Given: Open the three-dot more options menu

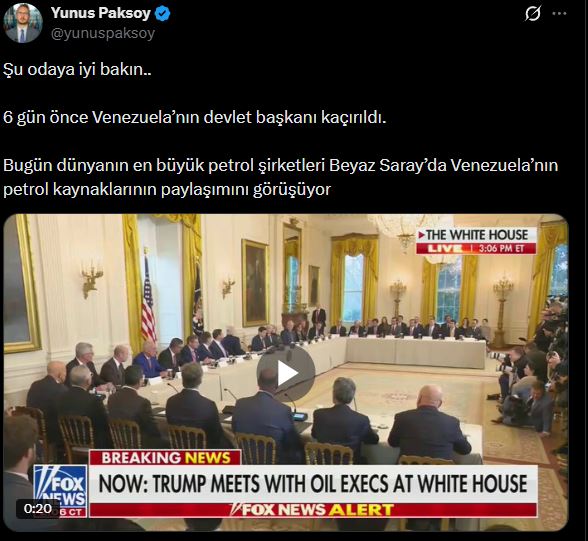Looking at the screenshot, I should (x=560, y=13).
